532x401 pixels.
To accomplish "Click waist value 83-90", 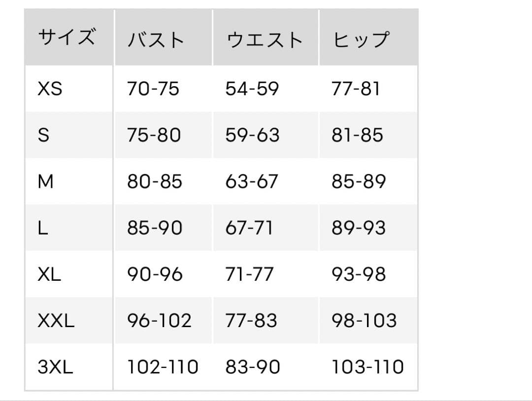I will pos(253,367).
